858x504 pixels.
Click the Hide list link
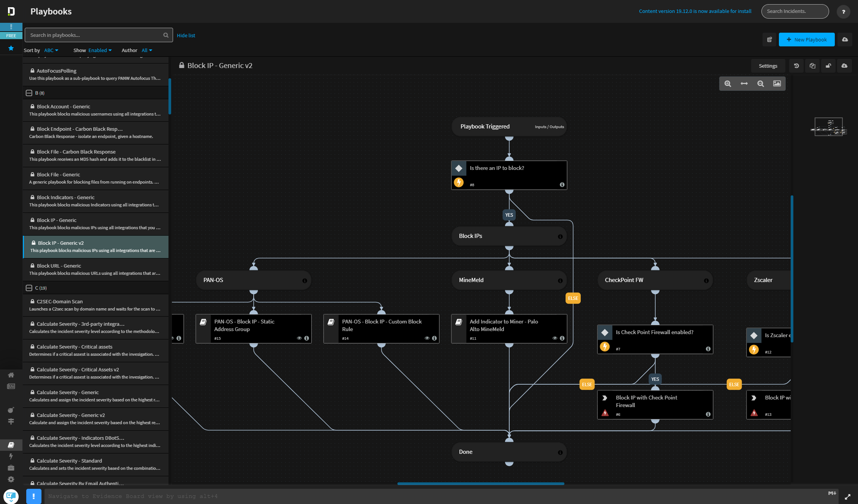click(186, 35)
